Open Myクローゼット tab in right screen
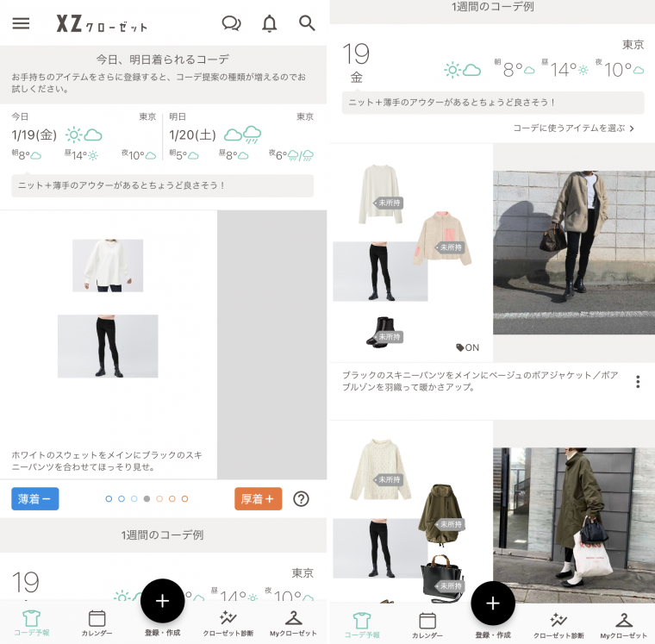 pyautogui.click(x=624, y=625)
